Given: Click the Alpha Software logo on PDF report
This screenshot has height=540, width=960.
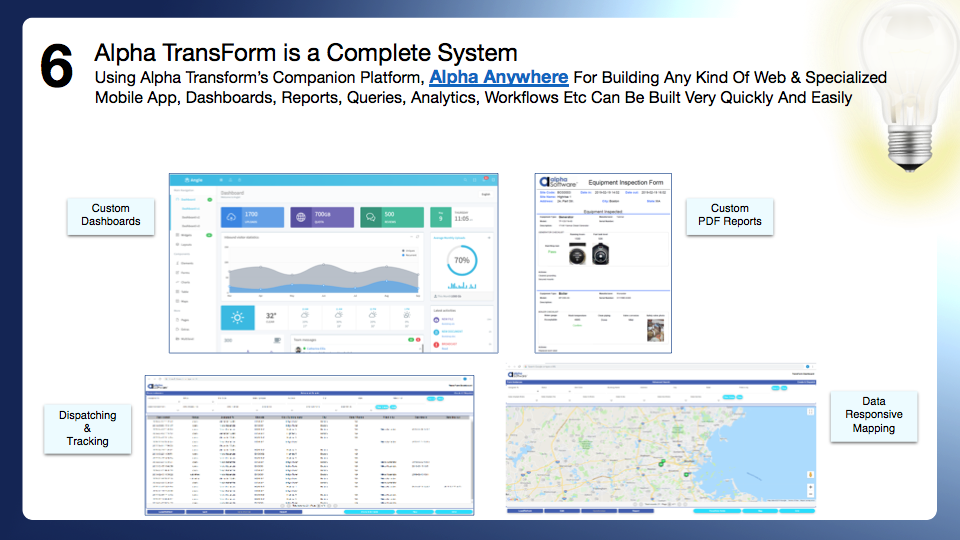Looking at the screenshot, I should pyautogui.click(x=558, y=182).
